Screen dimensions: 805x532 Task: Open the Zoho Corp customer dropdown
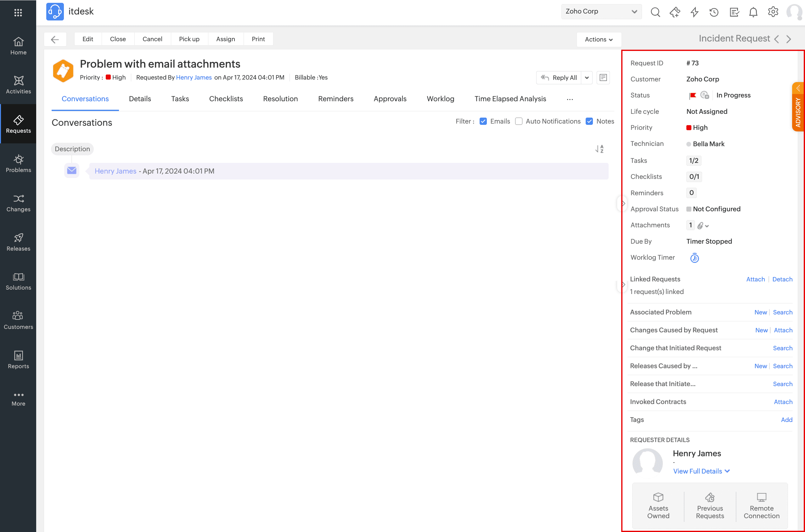[x=601, y=12]
